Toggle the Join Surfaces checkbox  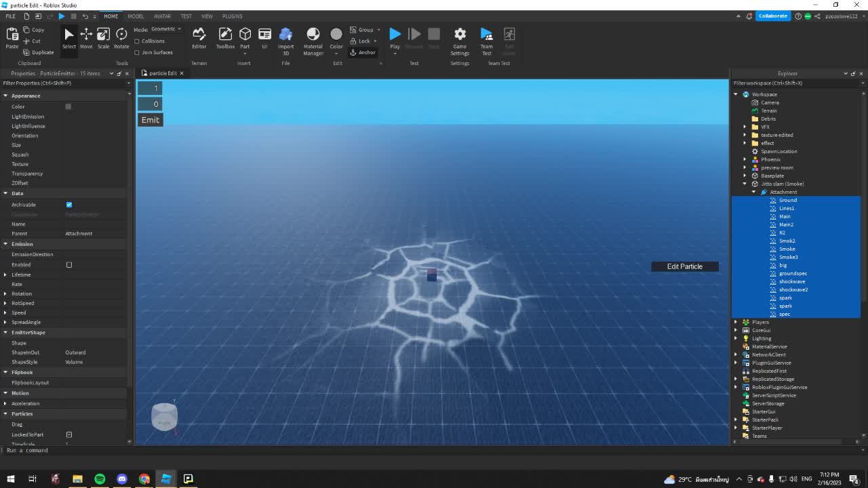[137, 52]
